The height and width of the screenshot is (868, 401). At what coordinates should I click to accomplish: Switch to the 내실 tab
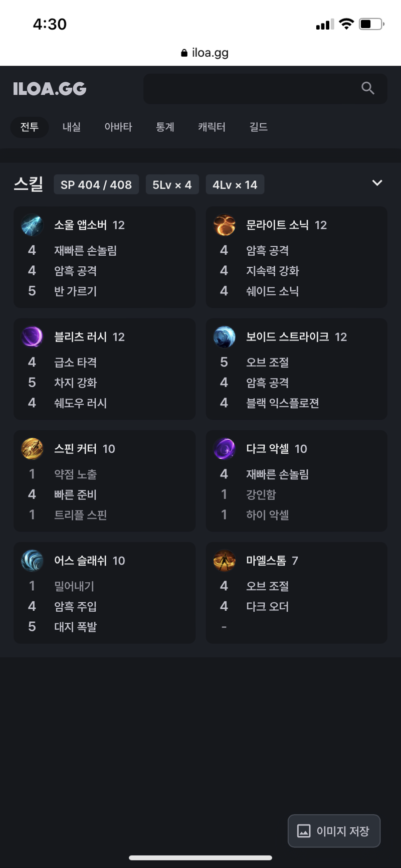coord(71,127)
